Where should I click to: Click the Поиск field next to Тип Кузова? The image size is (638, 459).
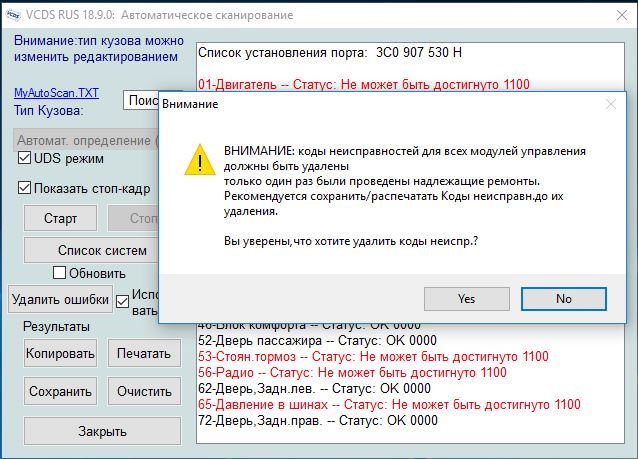(141, 100)
